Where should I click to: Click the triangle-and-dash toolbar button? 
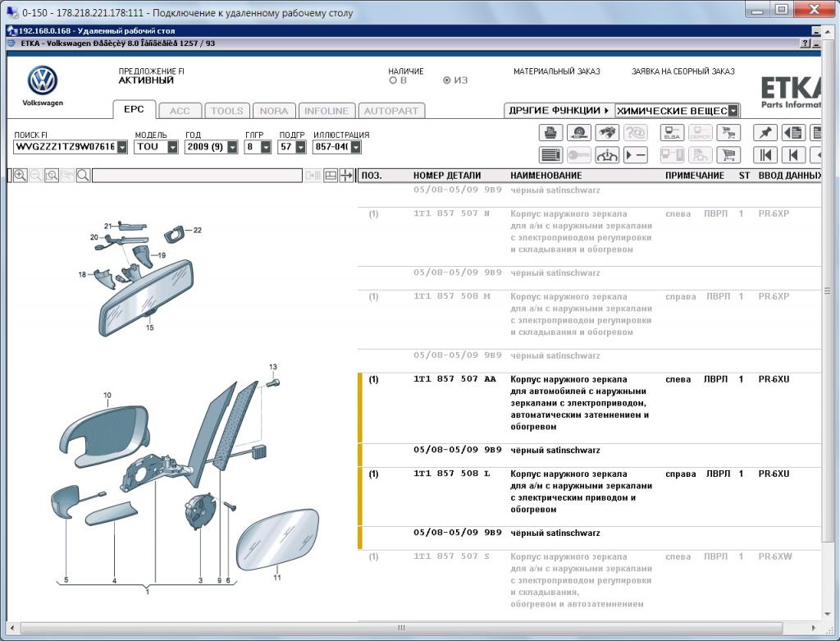(x=636, y=155)
